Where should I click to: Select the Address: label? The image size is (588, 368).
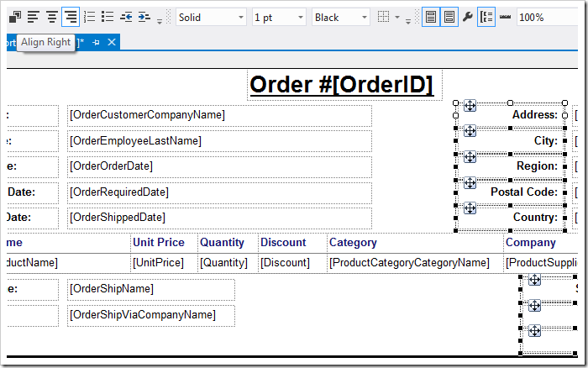535,115
